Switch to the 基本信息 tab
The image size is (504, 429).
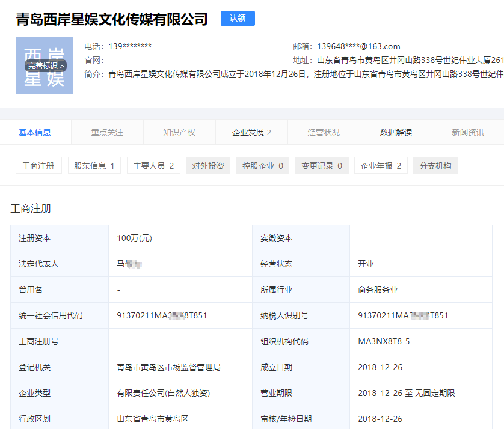tap(35, 132)
